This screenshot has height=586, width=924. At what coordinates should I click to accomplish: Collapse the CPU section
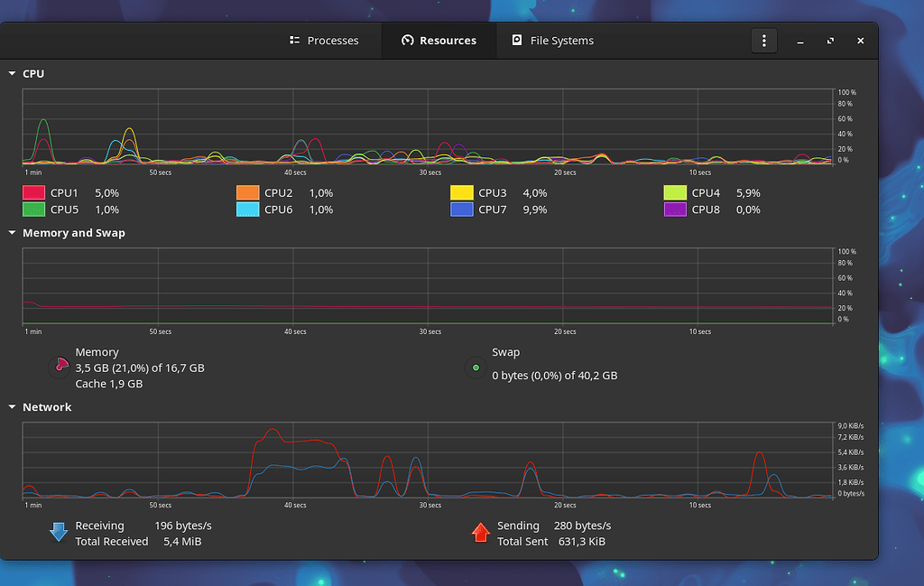click(10, 73)
